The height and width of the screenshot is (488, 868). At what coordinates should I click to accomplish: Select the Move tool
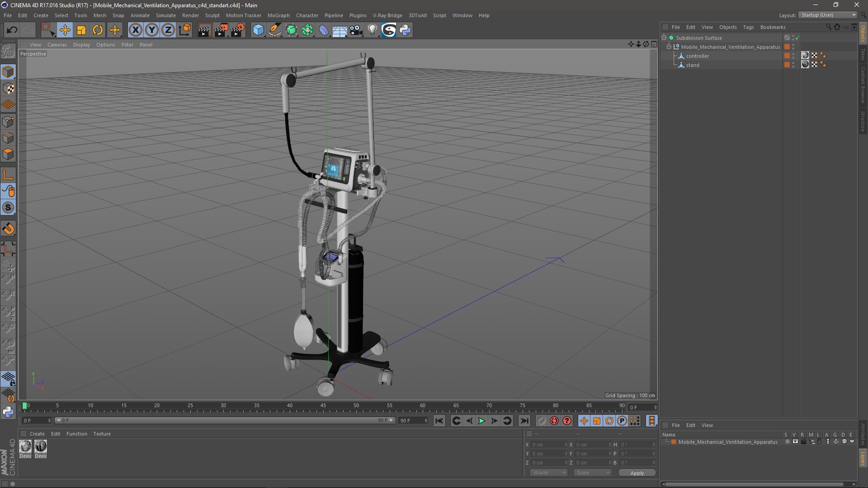pos(65,30)
